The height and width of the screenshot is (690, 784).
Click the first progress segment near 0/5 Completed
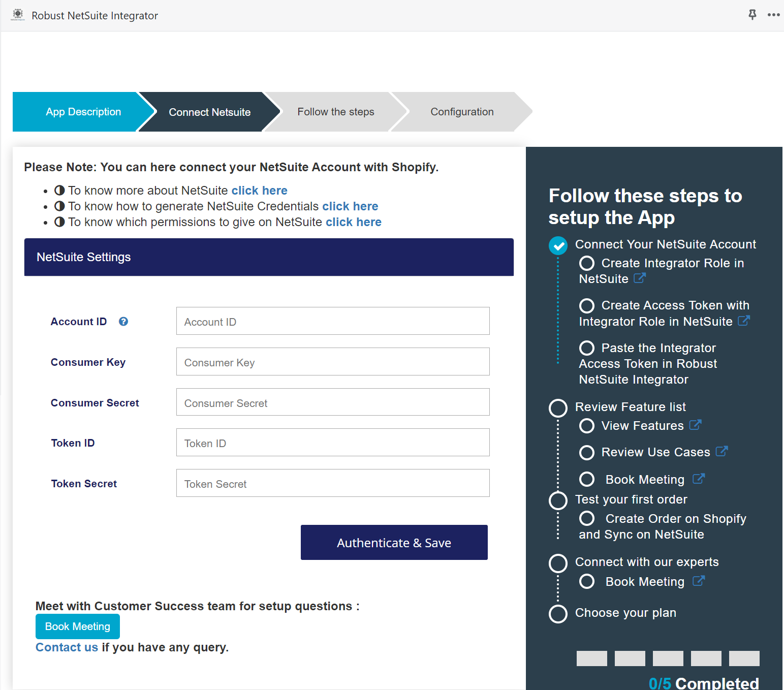click(591, 658)
